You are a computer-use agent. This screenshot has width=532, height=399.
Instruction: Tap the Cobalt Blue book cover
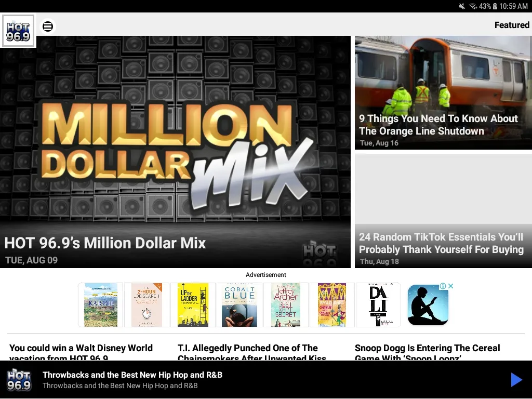click(239, 305)
